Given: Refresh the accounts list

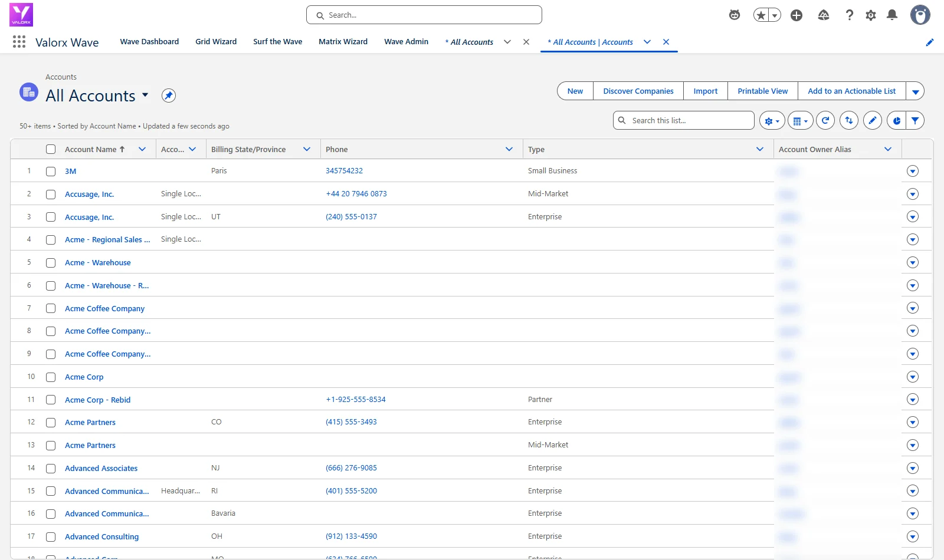Looking at the screenshot, I should pyautogui.click(x=825, y=120).
